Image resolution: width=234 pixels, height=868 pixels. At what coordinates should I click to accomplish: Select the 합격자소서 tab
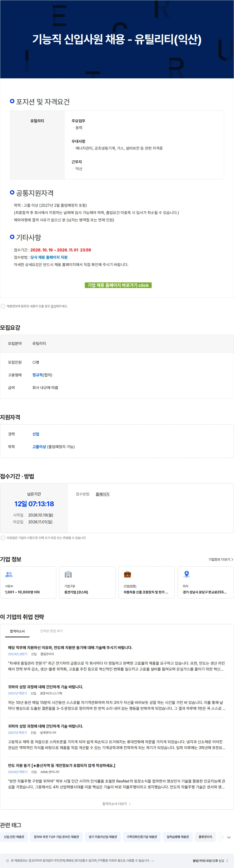[17, 631]
